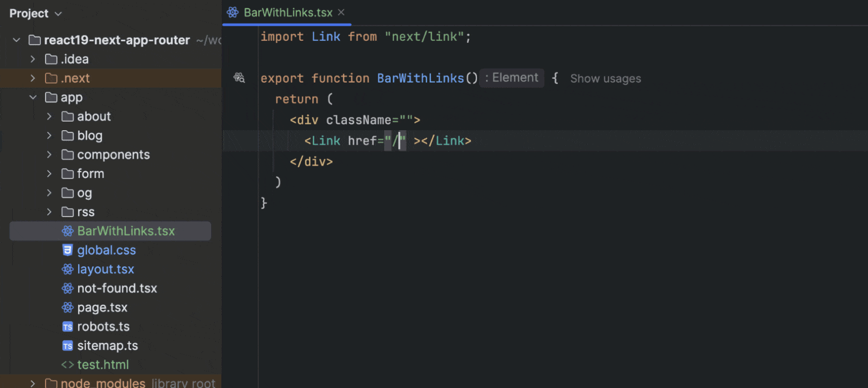Image resolution: width=868 pixels, height=388 pixels.
Task: Click the TypeScript icon next to robots.ts
Action: pos(68,327)
